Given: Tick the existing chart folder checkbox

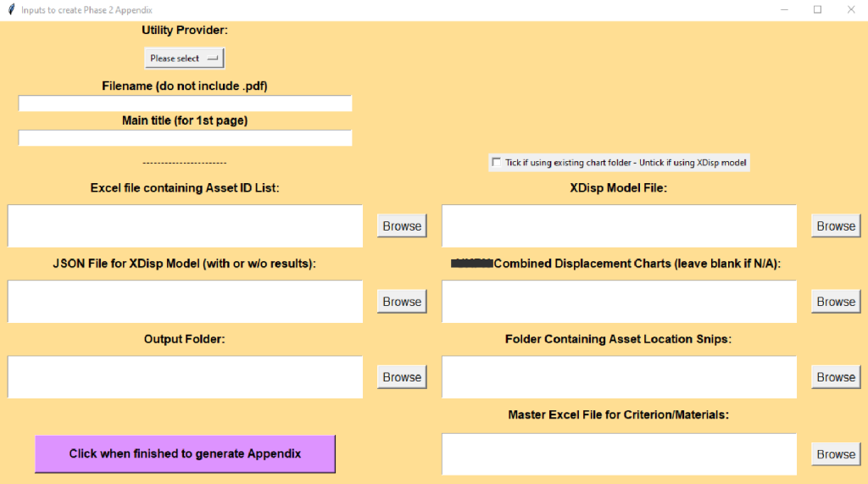Looking at the screenshot, I should (x=497, y=163).
